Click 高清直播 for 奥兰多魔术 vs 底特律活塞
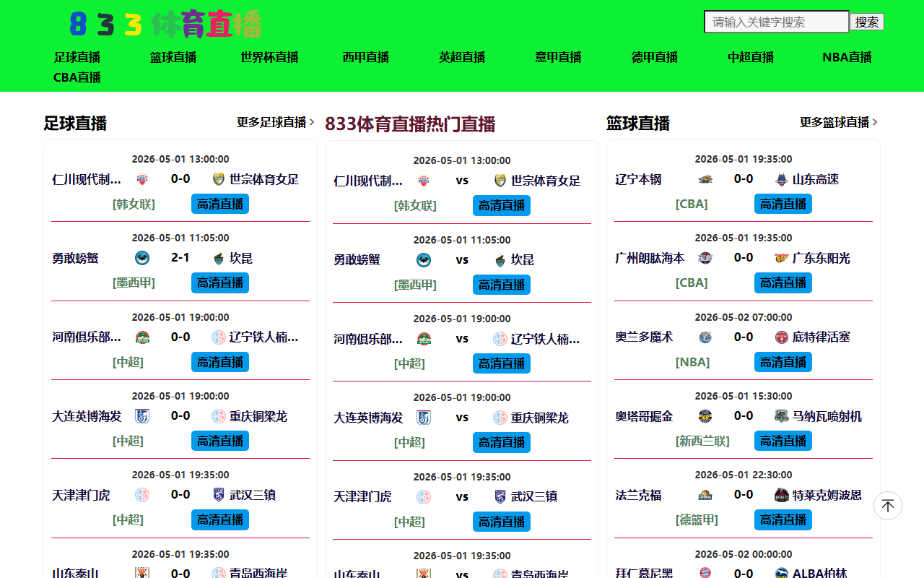 click(x=783, y=362)
